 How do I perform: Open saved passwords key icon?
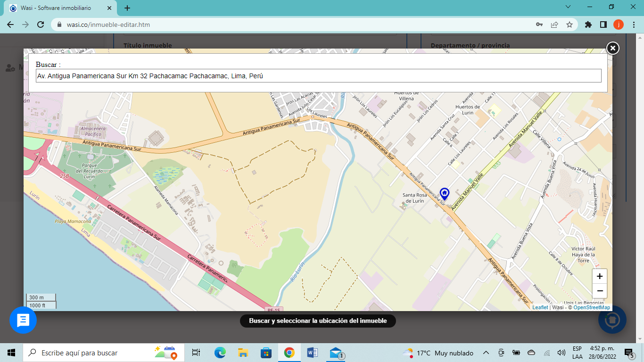coord(539,25)
